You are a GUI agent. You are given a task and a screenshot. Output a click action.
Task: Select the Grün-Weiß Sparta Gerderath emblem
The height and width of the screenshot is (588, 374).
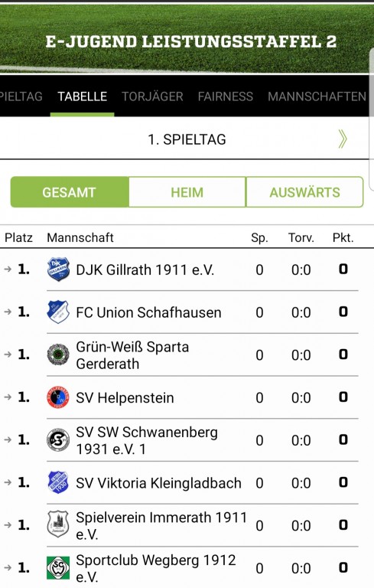point(58,354)
